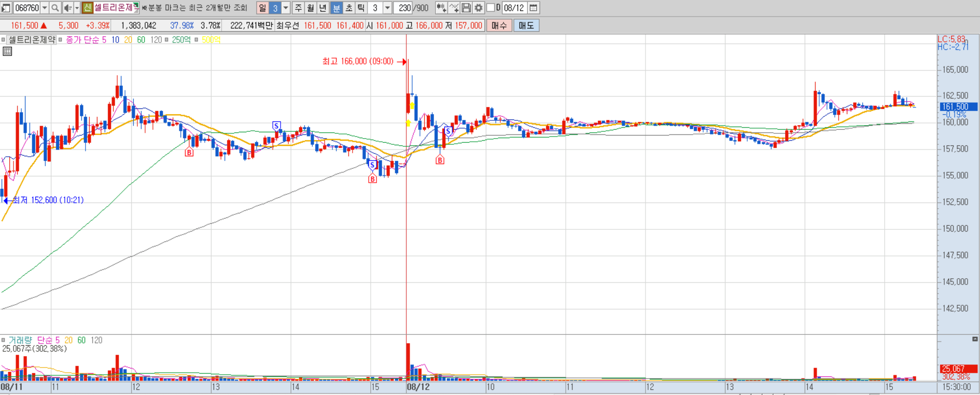Click the LC:5.83 label
The width and height of the screenshot is (980, 395).
[x=951, y=39]
